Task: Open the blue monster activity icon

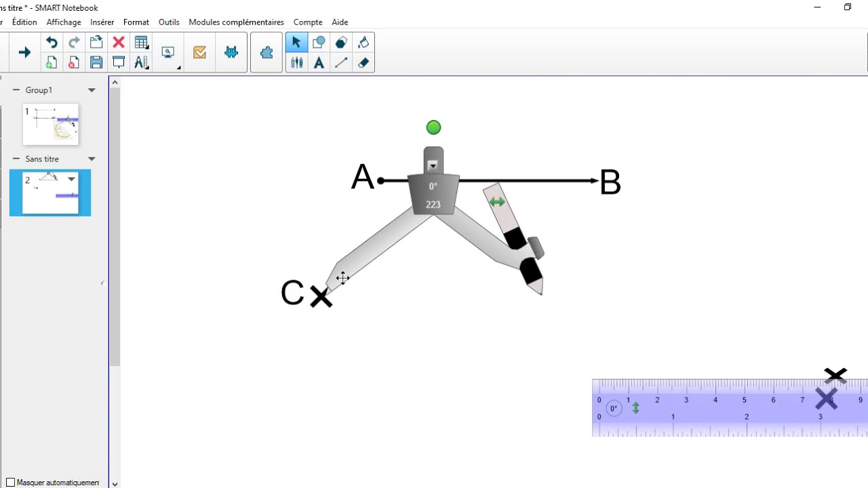Action: [231, 52]
